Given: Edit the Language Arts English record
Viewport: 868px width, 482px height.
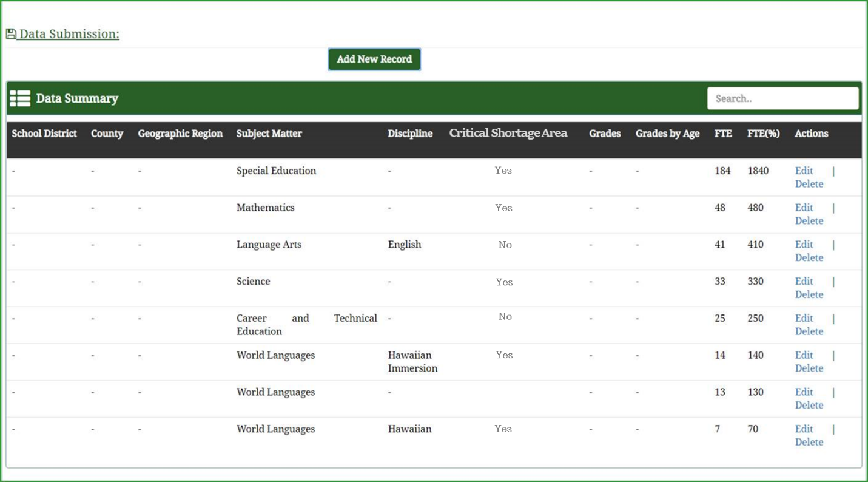Looking at the screenshot, I should (x=804, y=245).
